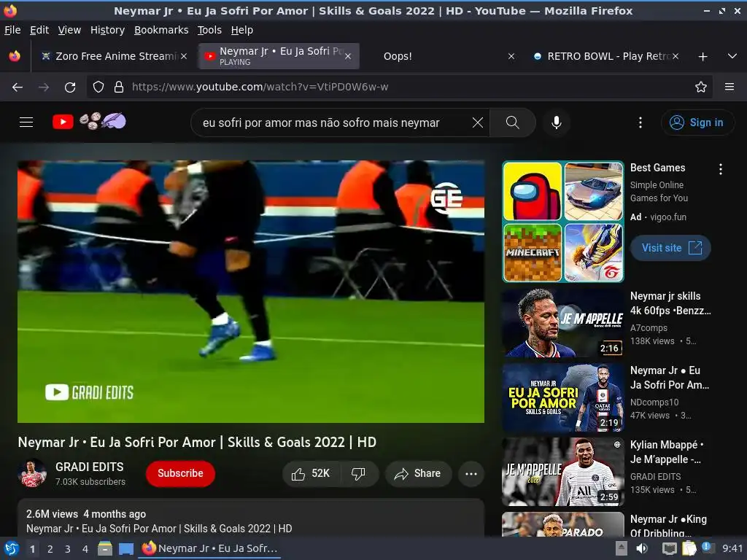Show desktop via taskbar icon
The height and width of the screenshot is (560, 747).
click(x=125, y=548)
